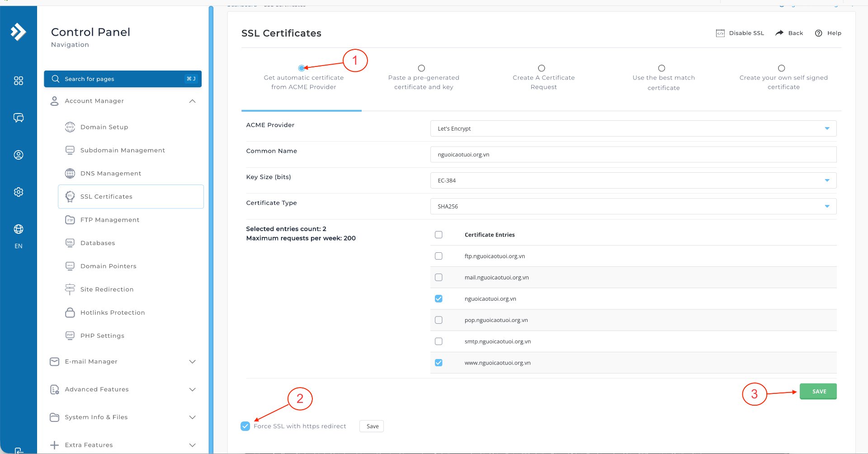The width and height of the screenshot is (868, 454).
Task: Toggle the Certificate Entries select-all checkbox
Action: tap(439, 235)
